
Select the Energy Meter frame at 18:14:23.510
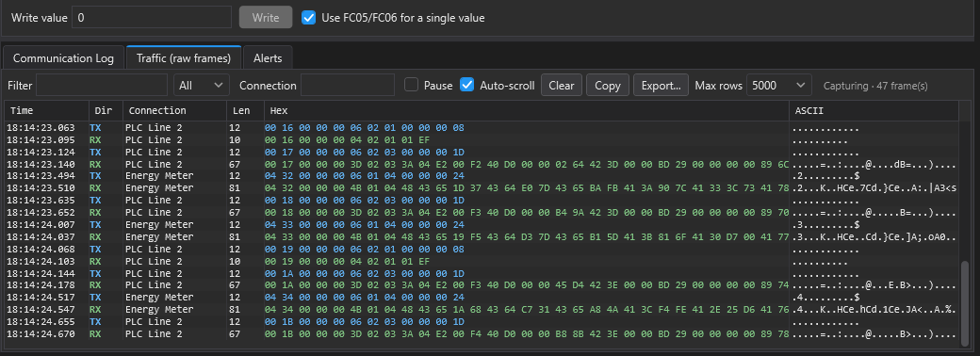pos(482,188)
